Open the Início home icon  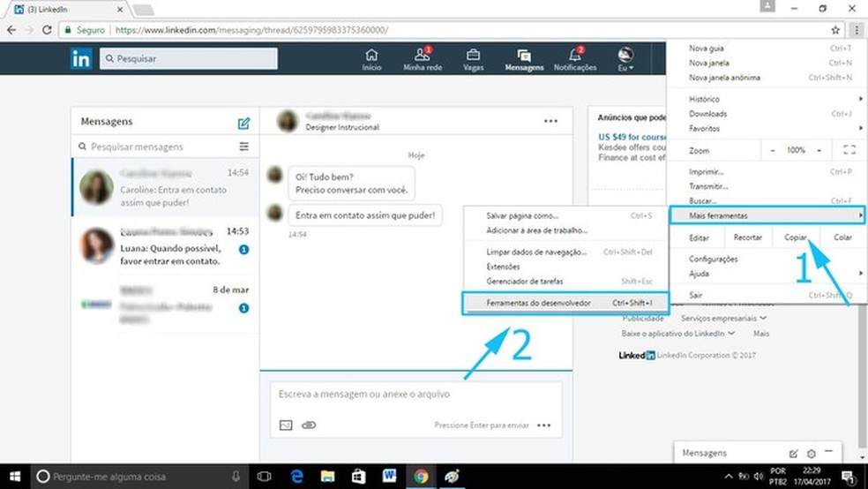[x=371, y=59]
